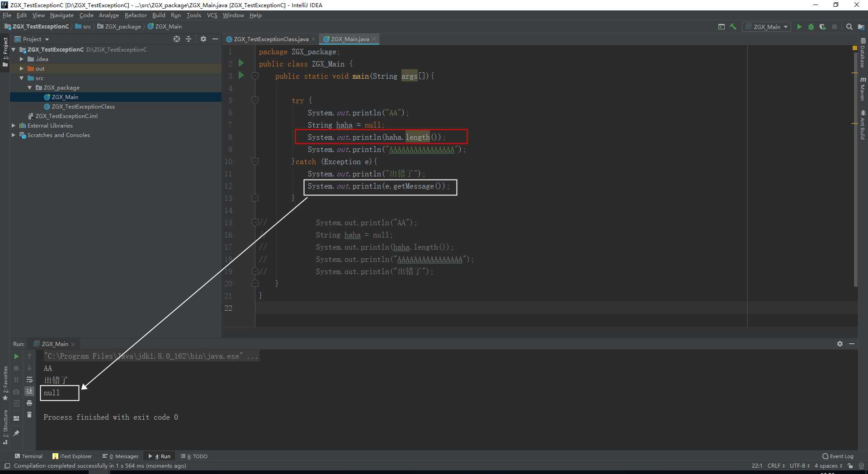Open the ZGX_Main run configuration dropdown
The height and width of the screenshot is (474, 868).
(767, 27)
